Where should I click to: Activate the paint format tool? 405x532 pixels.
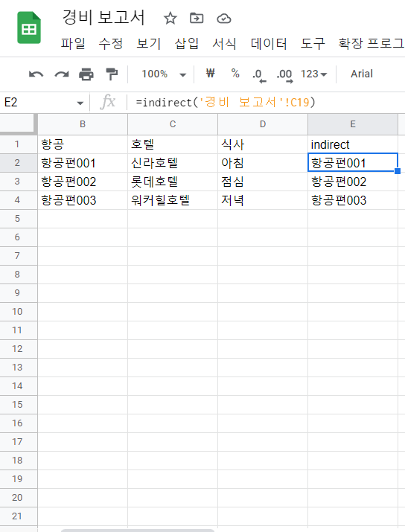tap(112, 74)
